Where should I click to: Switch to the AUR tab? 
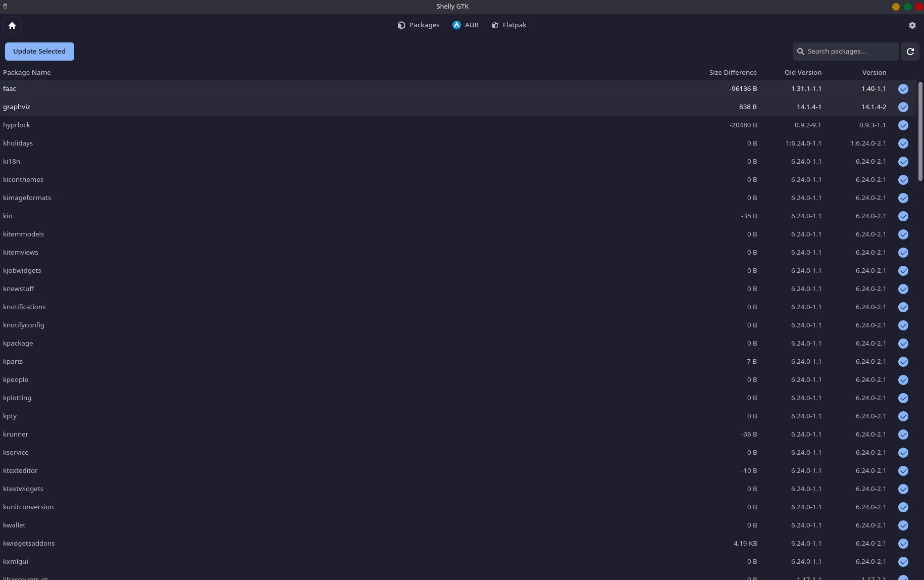click(x=466, y=25)
